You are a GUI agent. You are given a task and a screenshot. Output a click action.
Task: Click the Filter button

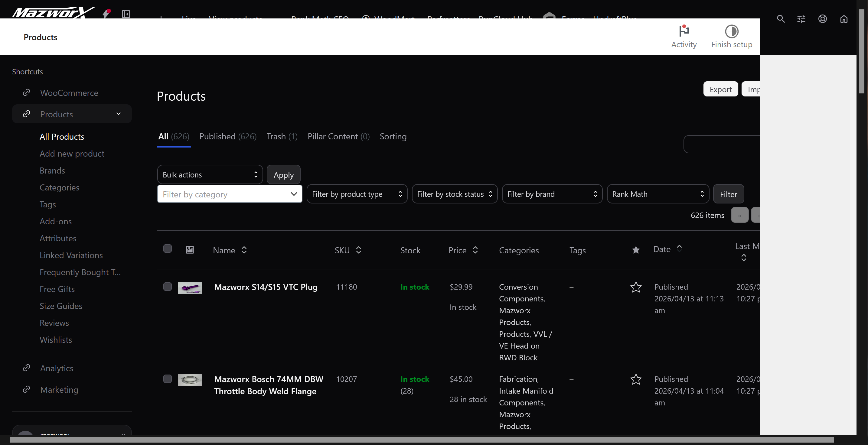(x=729, y=194)
